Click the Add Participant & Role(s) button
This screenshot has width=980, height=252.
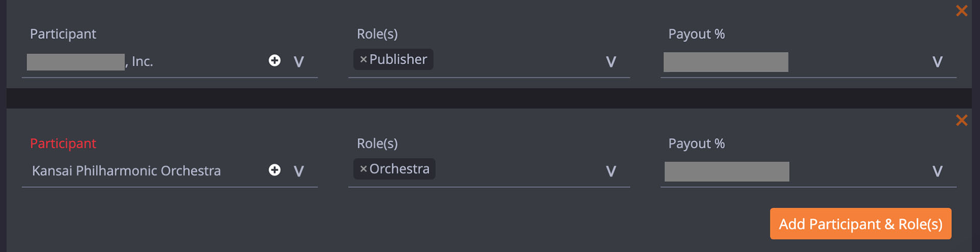(x=861, y=224)
